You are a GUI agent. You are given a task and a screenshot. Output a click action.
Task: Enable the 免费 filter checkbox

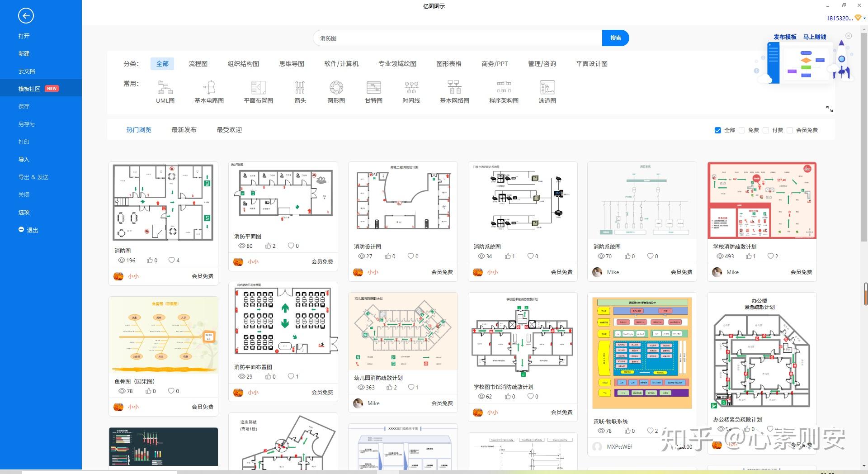(741, 130)
